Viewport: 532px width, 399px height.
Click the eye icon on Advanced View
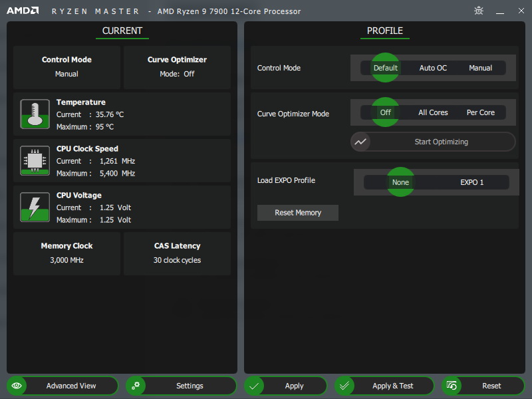pos(17,386)
